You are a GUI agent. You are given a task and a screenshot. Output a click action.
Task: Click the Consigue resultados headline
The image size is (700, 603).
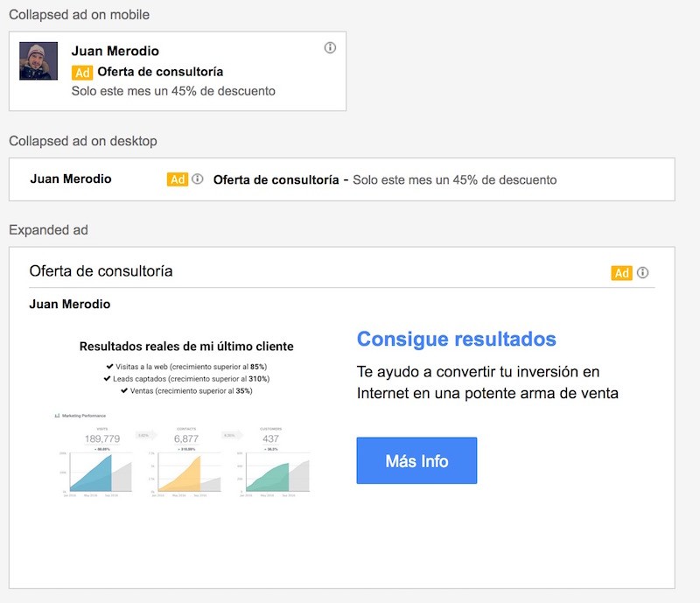pyautogui.click(x=456, y=339)
